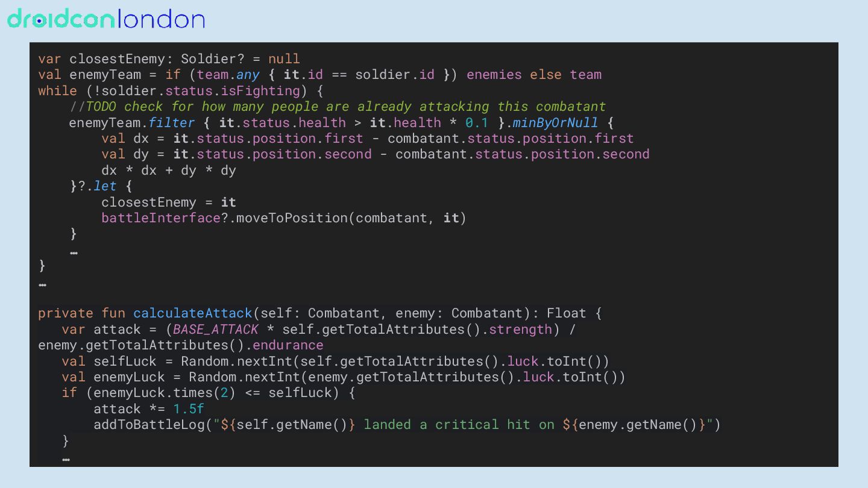Click the "val selfLuck = Random.nextInt" line
Image resolution: width=868 pixels, height=488 pixels.
coord(336,361)
